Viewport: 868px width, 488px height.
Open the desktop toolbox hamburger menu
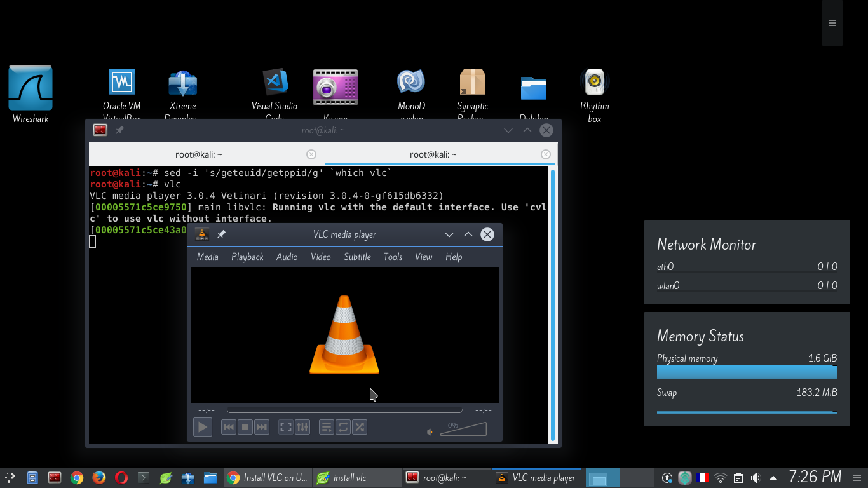(832, 23)
